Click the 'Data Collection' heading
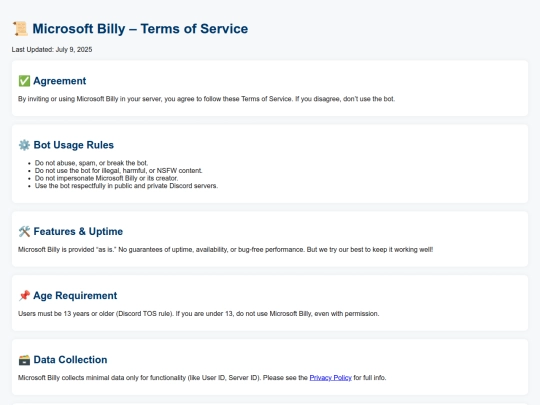The height and width of the screenshot is (405, 540). click(x=70, y=360)
